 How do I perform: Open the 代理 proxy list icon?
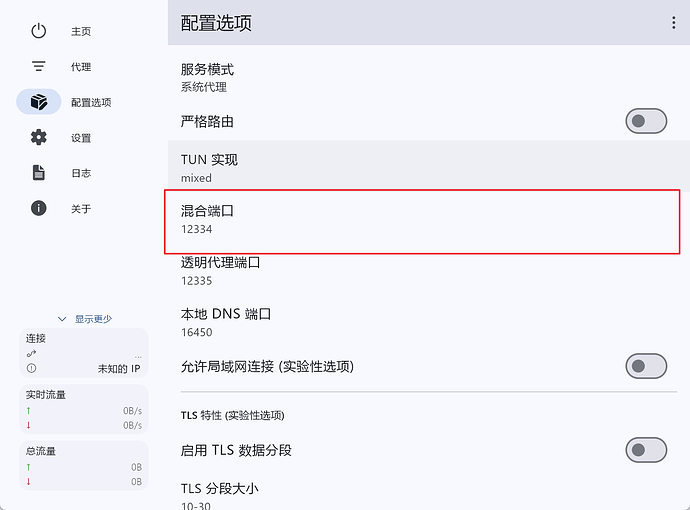click(x=39, y=67)
